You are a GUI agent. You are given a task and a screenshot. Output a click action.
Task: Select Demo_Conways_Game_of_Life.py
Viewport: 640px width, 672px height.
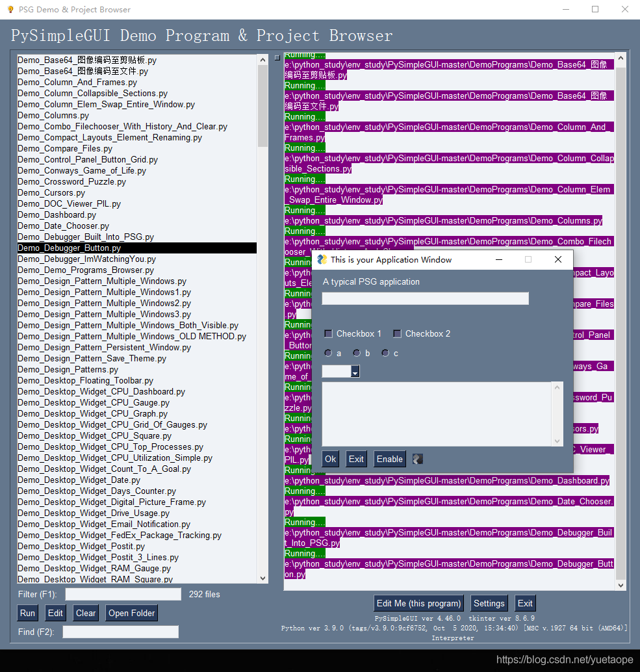click(137, 170)
